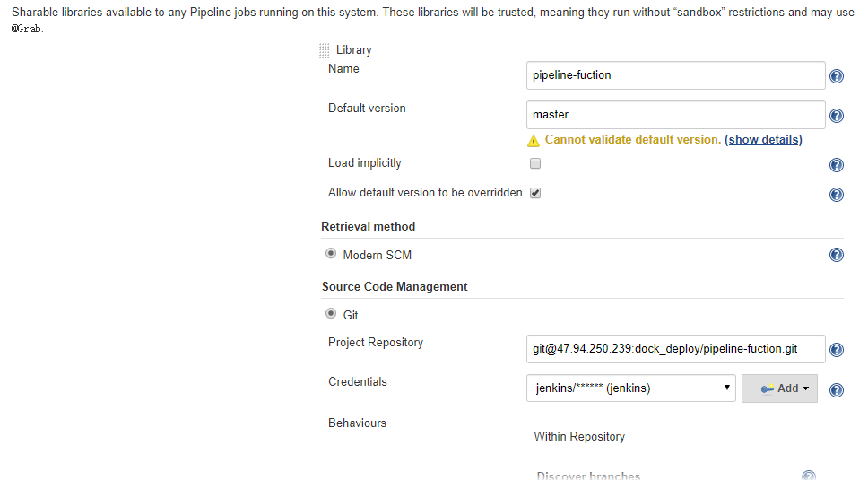Uncheck Allow default version to be overridden
The image size is (868, 480).
tap(535, 193)
